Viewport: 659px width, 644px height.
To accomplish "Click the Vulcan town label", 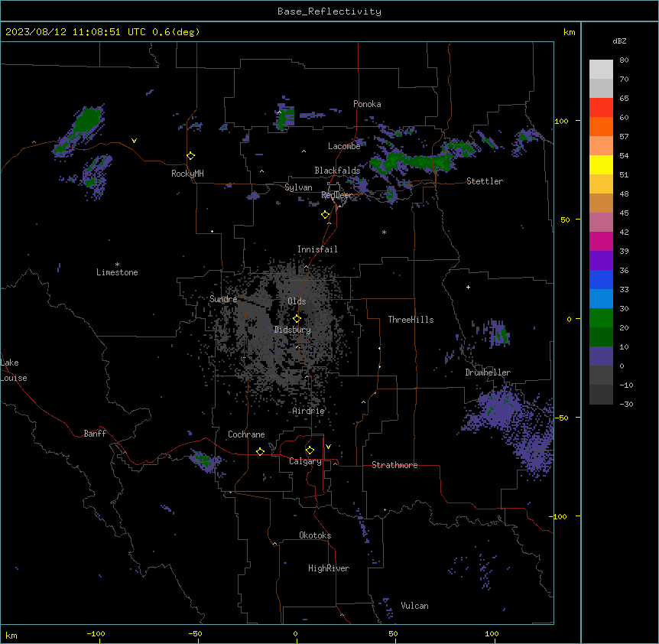I will point(415,606).
